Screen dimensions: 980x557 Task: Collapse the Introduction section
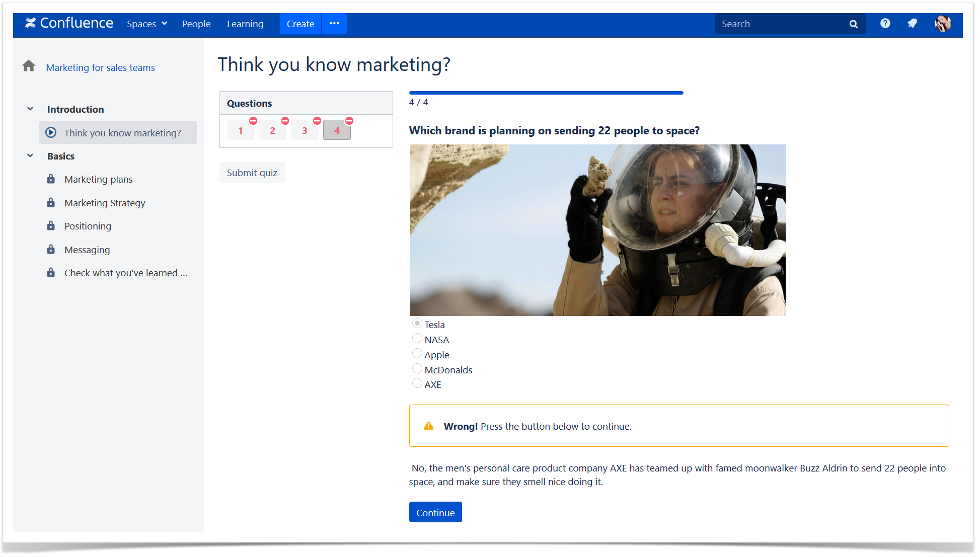pos(30,108)
